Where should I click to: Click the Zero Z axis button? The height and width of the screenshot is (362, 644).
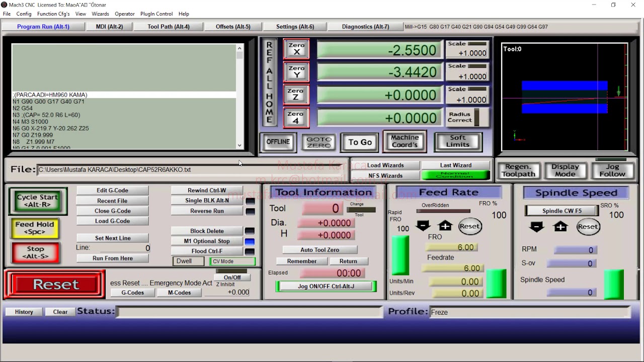coord(296,95)
